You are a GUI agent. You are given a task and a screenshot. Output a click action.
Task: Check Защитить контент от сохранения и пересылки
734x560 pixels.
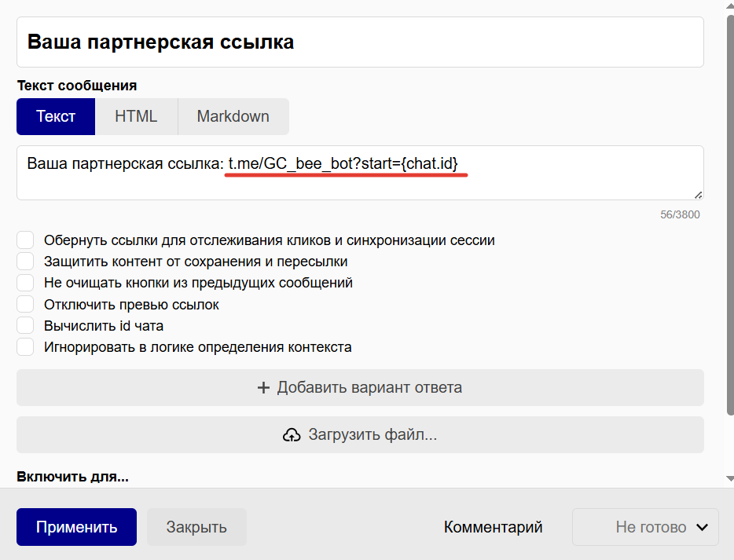point(24,262)
